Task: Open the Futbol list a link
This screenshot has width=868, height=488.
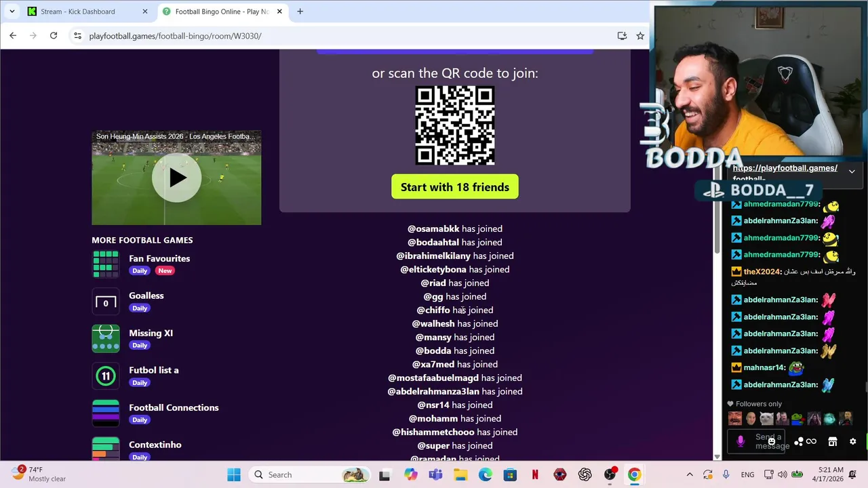Action: [x=154, y=370]
